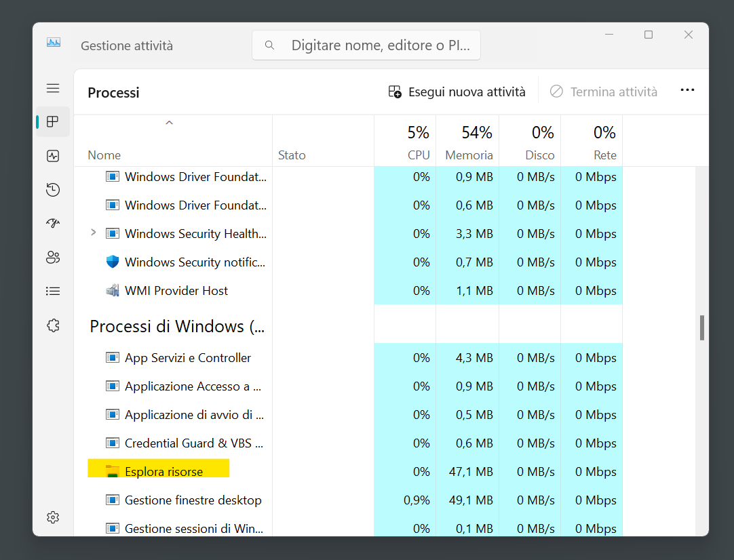Expand the Windows Security Health process
734x560 pixels.
[93, 233]
